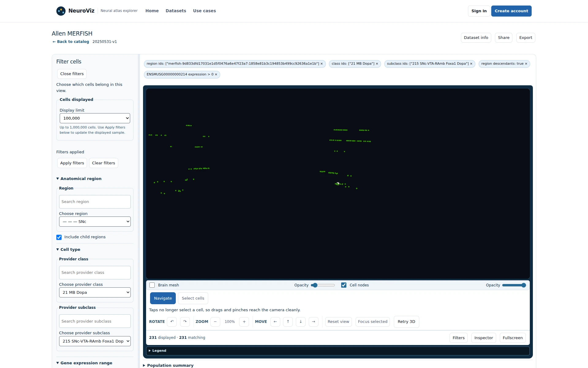Remove the region ids filter chip
This screenshot has height=368, width=588.
(x=322, y=64)
